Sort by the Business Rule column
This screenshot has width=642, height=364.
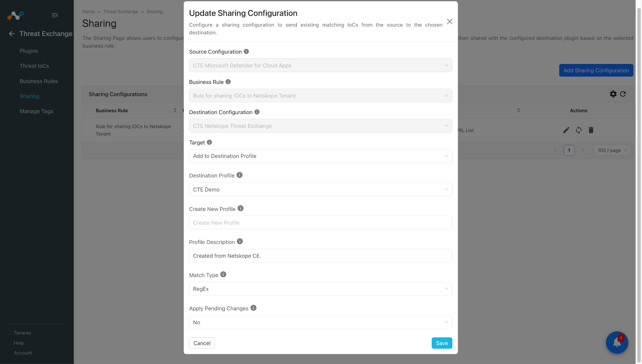point(175,110)
